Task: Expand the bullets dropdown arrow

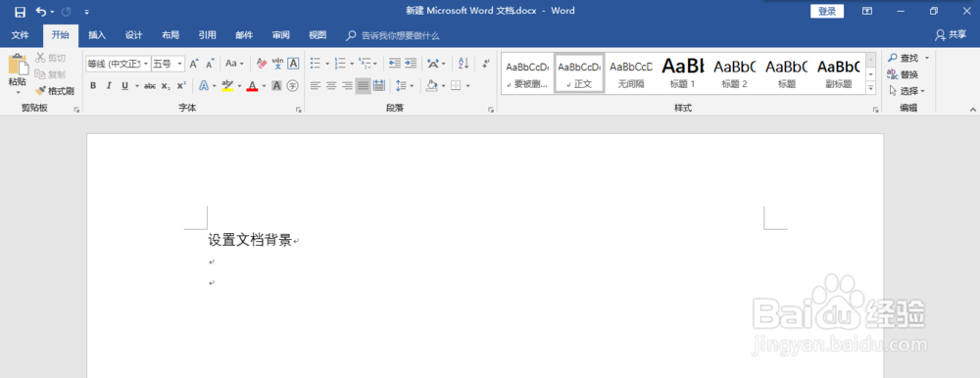Action: coord(327,63)
